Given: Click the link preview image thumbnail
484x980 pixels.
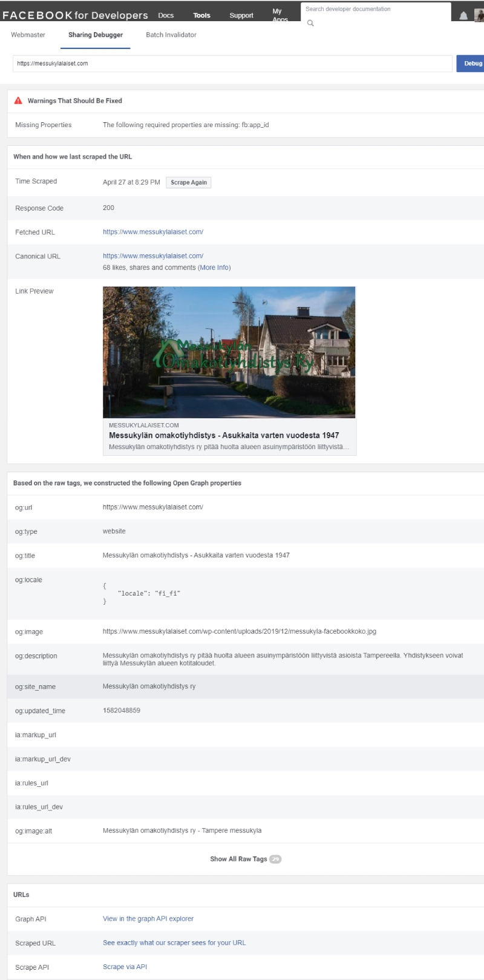Looking at the screenshot, I should (229, 352).
